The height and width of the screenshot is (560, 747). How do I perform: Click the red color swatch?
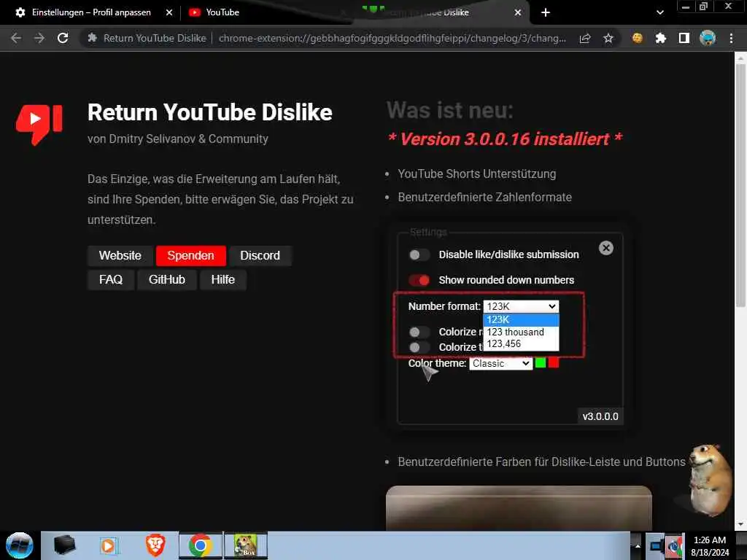554,363
